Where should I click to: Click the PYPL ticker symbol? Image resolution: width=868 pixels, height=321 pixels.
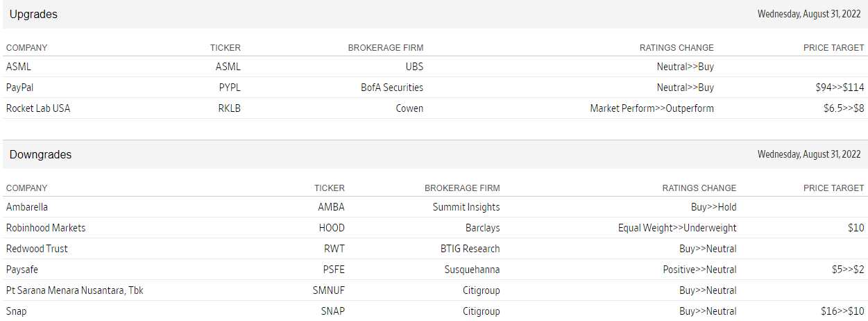[x=230, y=88]
